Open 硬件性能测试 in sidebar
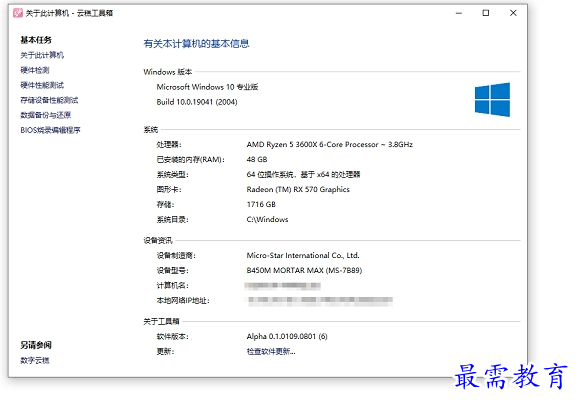 click(x=42, y=85)
